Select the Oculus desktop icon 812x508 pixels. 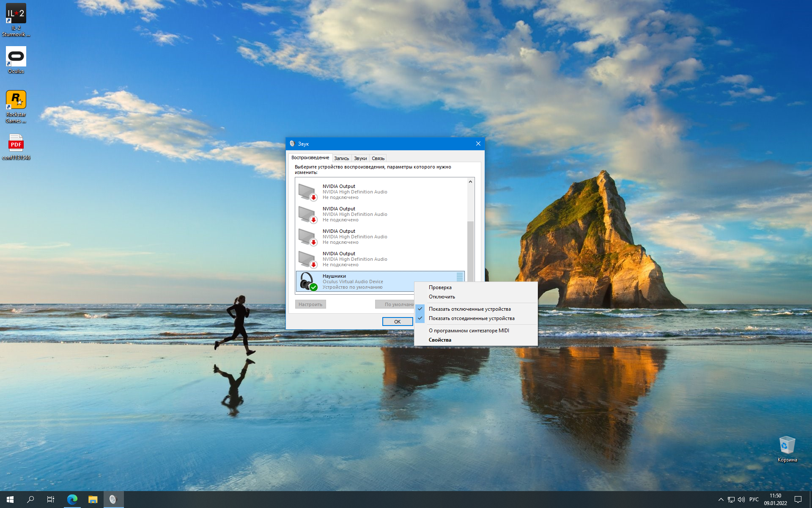(x=16, y=60)
